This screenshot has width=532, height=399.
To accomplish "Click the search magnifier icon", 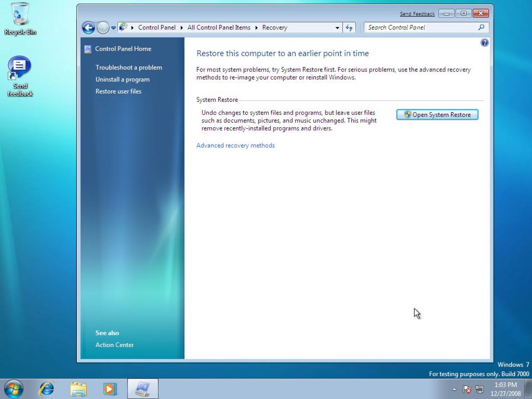I will point(481,27).
